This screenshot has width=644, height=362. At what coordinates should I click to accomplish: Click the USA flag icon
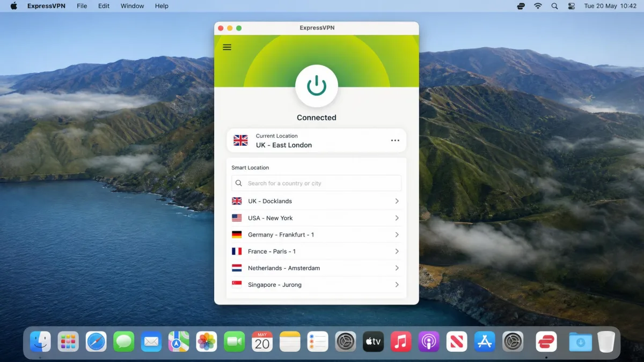coord(237,218)
